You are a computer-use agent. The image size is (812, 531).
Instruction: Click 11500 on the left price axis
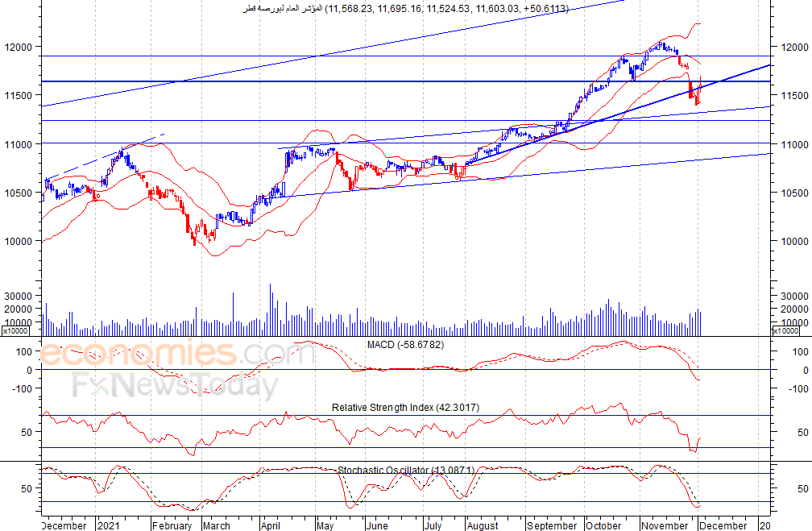pos(18,95)
